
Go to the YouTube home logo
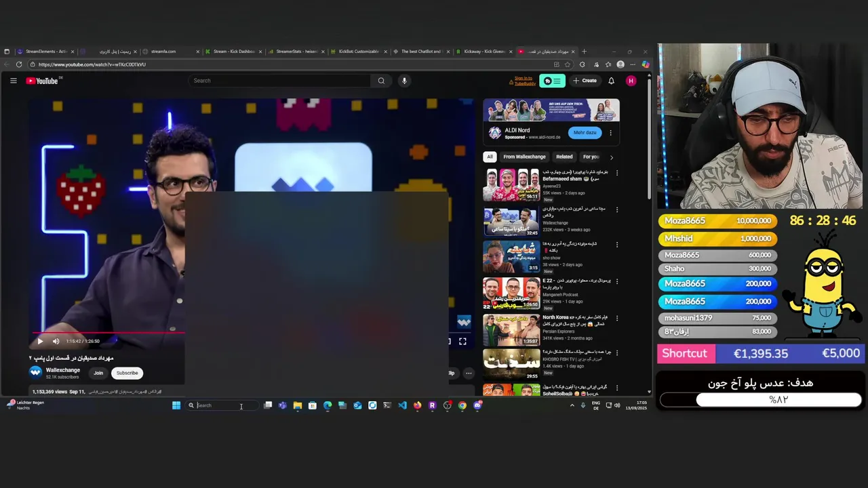pos(42,81)
